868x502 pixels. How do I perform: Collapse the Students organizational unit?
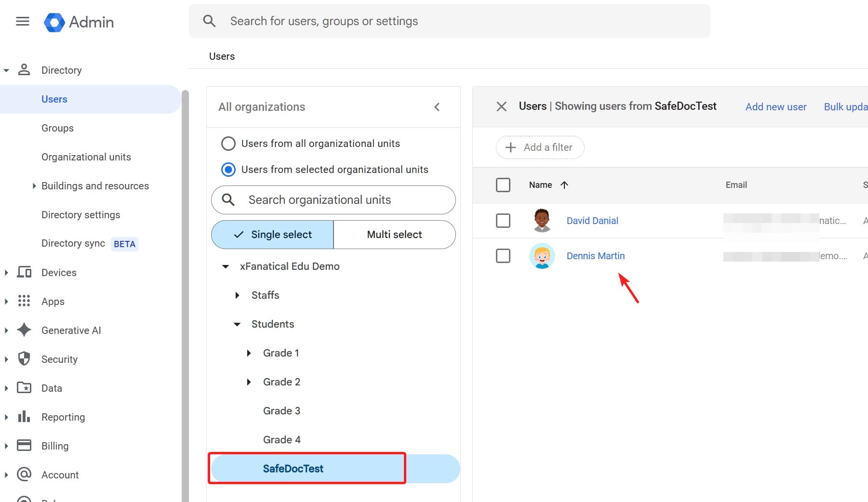tap(237, 324)
